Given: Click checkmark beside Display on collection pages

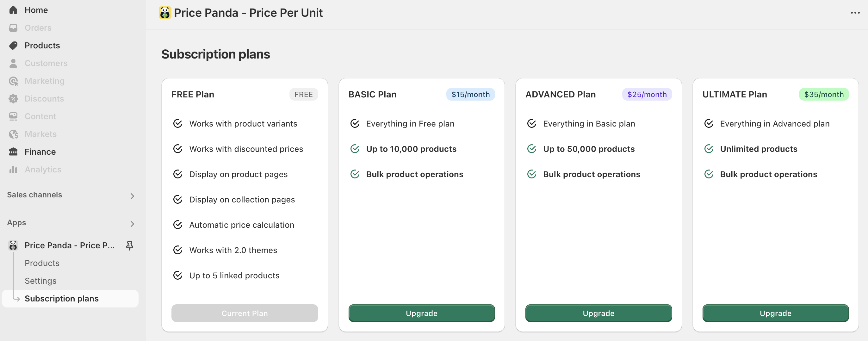Looking at the screenshot, I should click(178, 200).
